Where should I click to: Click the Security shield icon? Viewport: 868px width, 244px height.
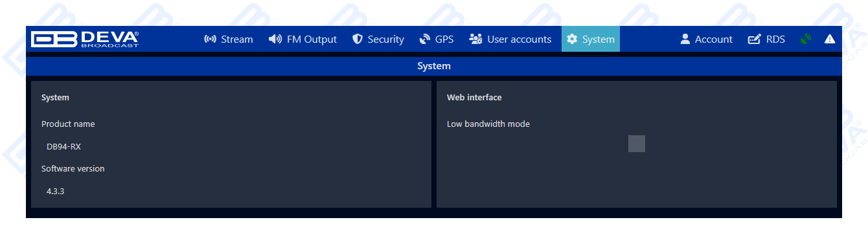[358, 39]
